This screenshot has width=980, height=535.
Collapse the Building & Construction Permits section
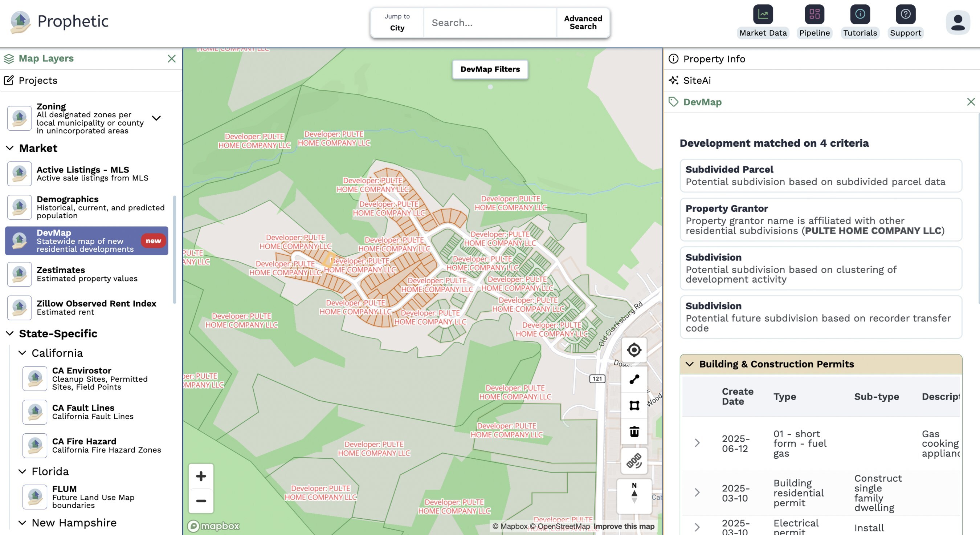tap(689, 364)
